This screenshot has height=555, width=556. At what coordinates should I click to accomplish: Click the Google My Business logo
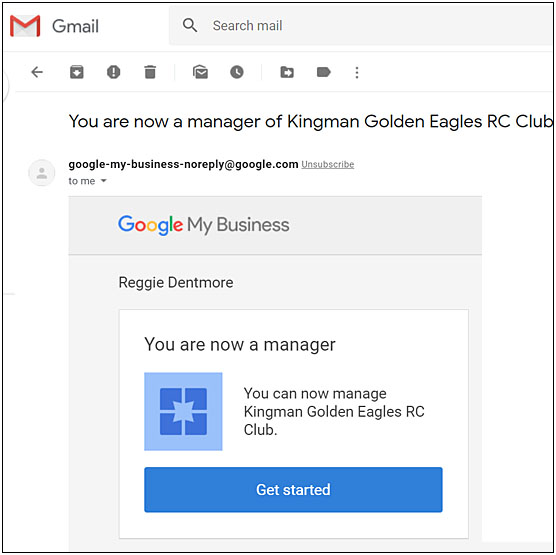204,225
